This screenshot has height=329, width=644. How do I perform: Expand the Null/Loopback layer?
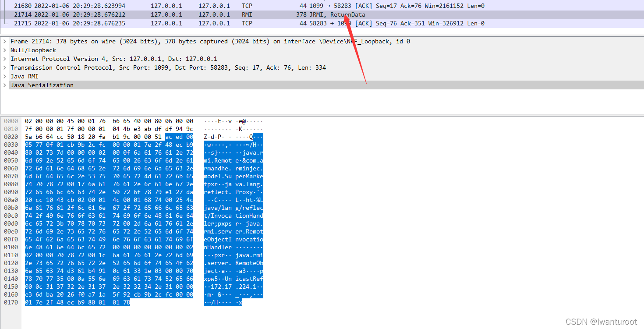5,50
